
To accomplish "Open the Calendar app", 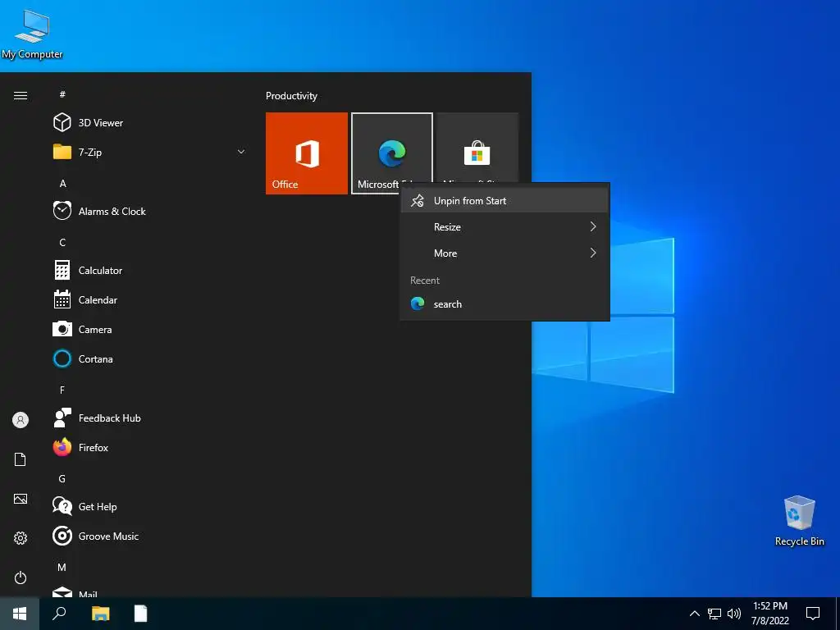I will [150, 300].
